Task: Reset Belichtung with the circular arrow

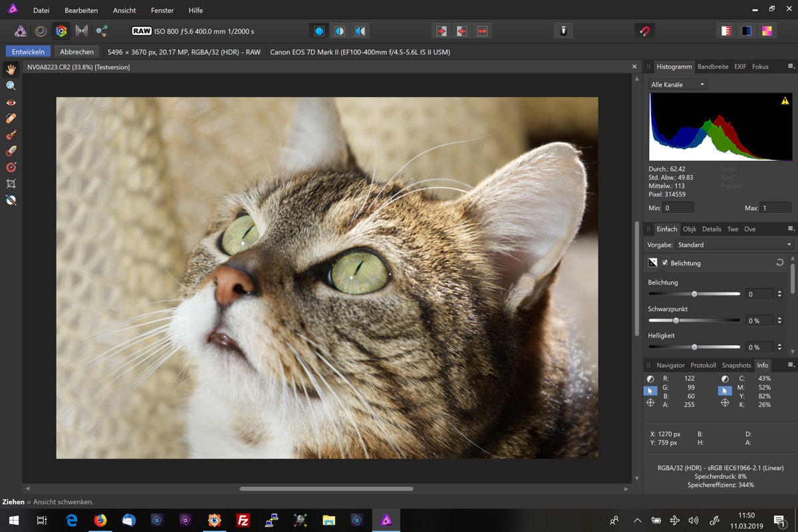Action: (x=779, y=263)
